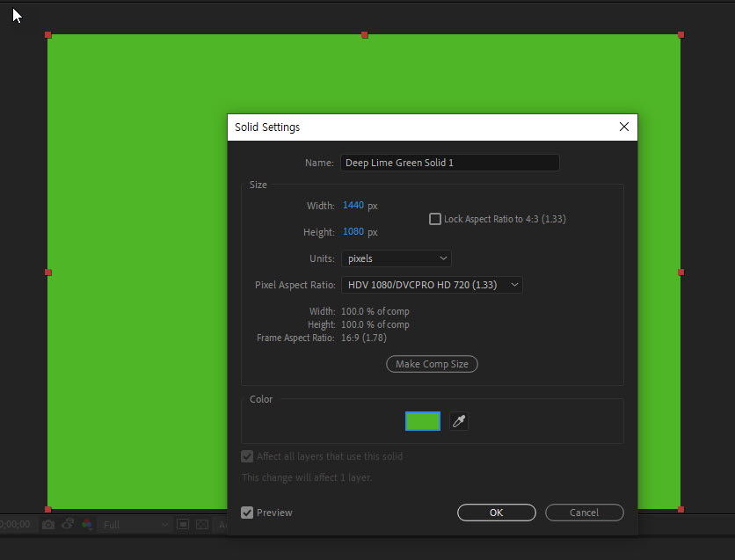Select the eyedropper next to the color swatch
The image size is (735, 560).
(458, 421)
